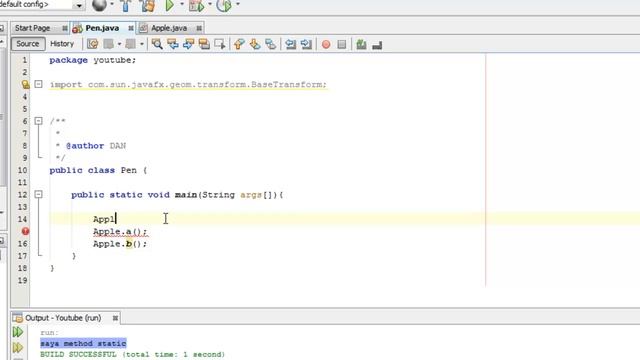Click the main method declaration line
This screenshot has height=360, width=640.
click(x=177, y=195)
